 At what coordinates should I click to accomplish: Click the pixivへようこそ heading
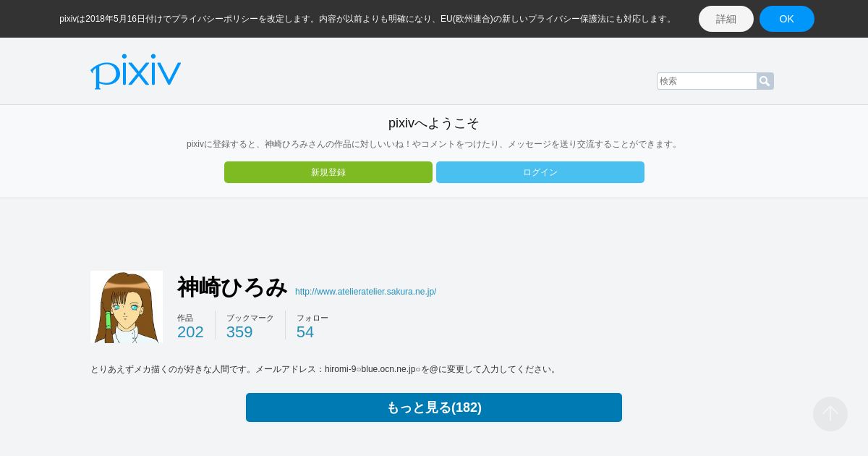pyautogui.click(x=434, y=123)
